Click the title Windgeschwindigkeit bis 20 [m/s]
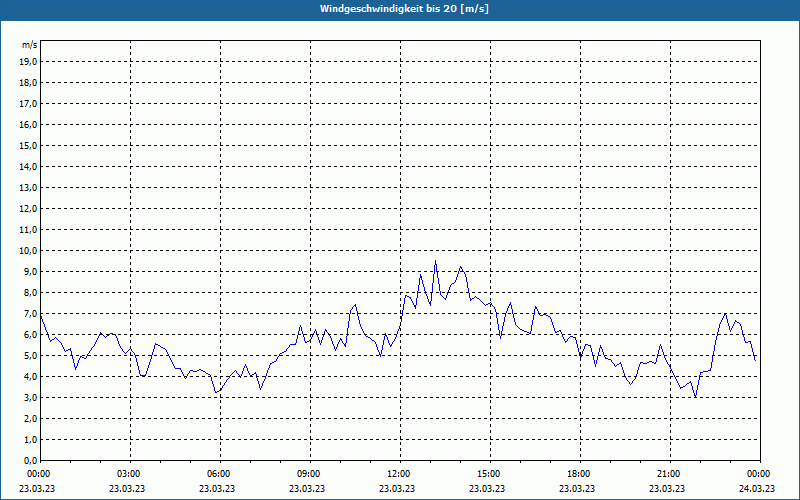 [x=404, y=9]
